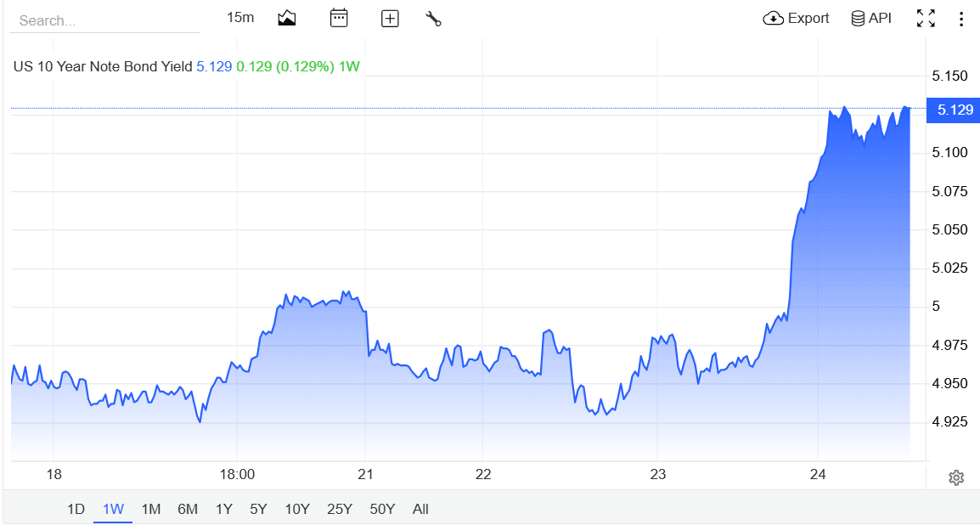Show the 10Y time range

pos(297,509)
